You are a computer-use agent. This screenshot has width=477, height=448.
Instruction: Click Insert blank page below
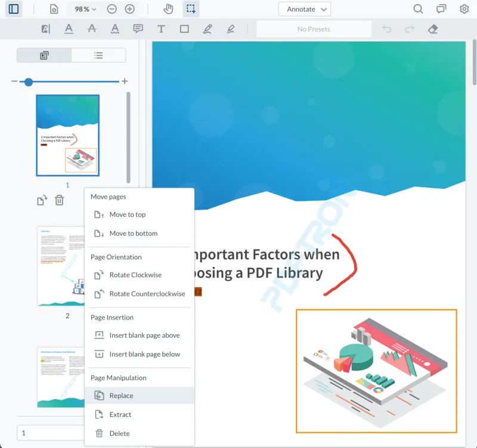click(x=143, y=354)
